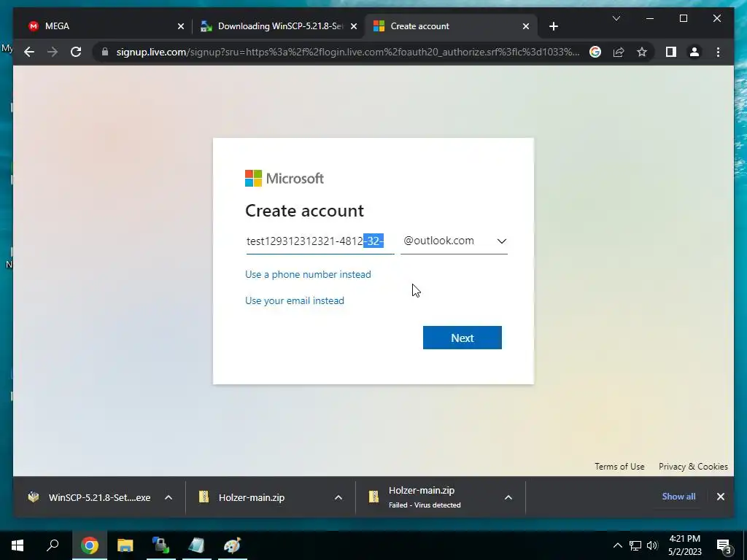The width and height of the screenshot is (747, 560).
Task: Click Use a phone number instead
Action: (x=308, y=274)
